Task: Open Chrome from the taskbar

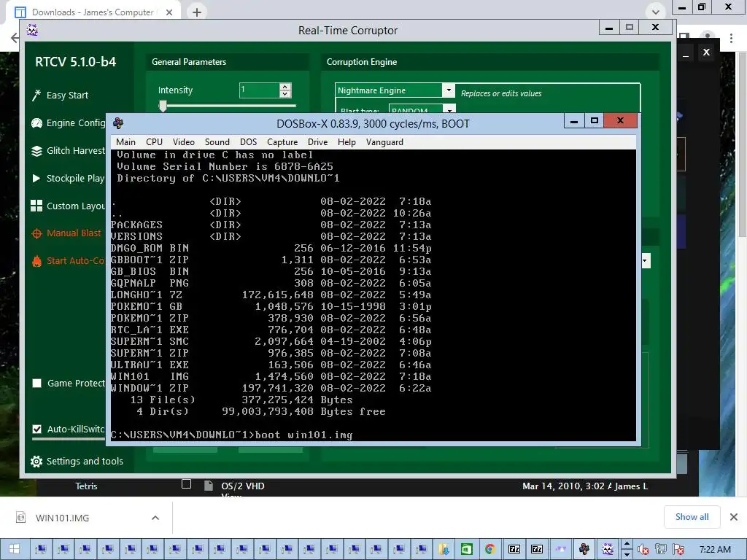Action: click(x=489, y=549)
